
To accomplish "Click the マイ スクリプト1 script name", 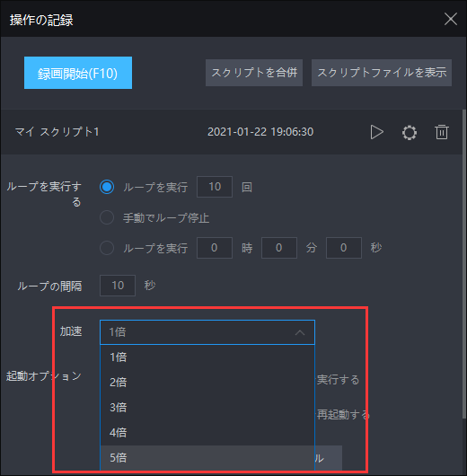I will click(x=57, y=132).
